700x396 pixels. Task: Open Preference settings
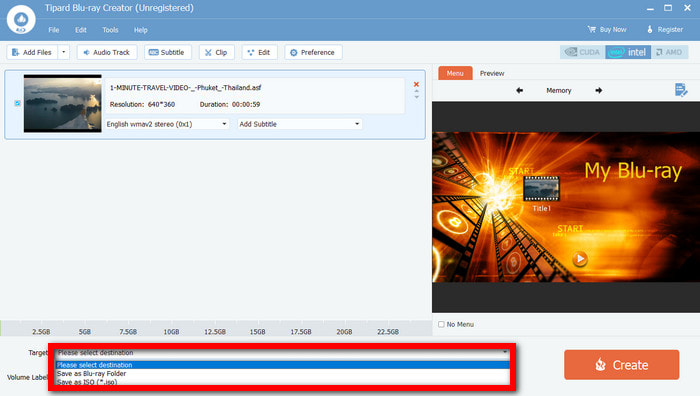click(313, 52)
